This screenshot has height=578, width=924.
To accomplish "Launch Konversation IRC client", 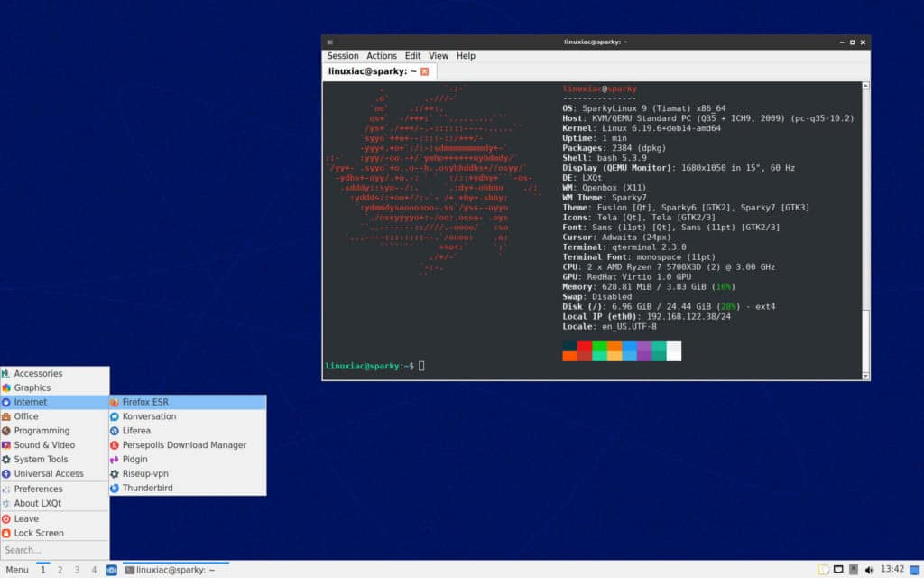I will point(148,415).
